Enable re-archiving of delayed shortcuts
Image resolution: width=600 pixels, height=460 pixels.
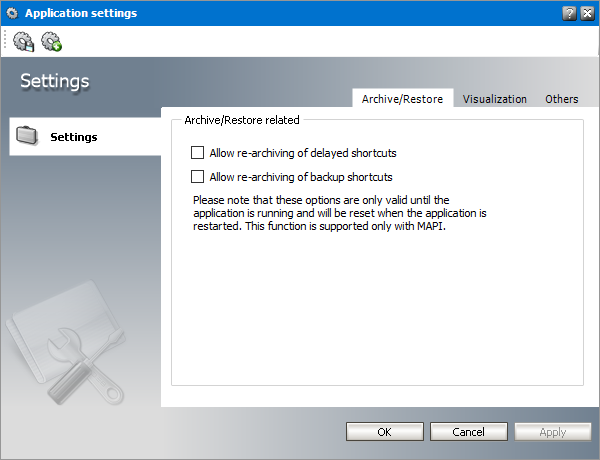pos(197,153)
